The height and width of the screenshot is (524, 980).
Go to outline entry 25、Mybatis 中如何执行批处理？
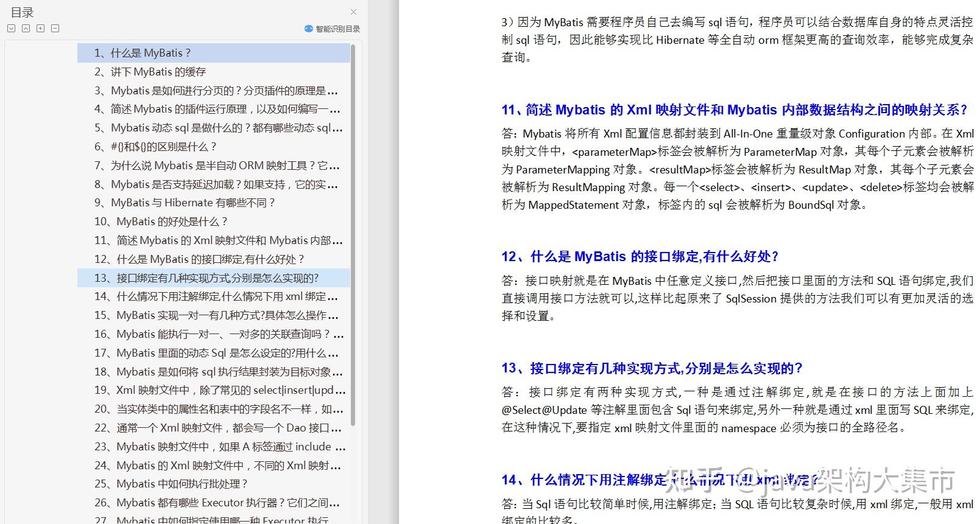[x=214, y=484]
